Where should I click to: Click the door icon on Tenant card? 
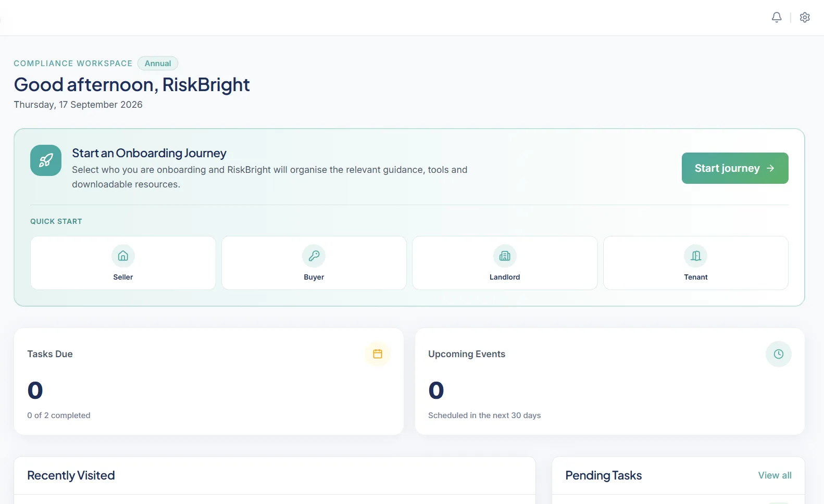(696, 256)
